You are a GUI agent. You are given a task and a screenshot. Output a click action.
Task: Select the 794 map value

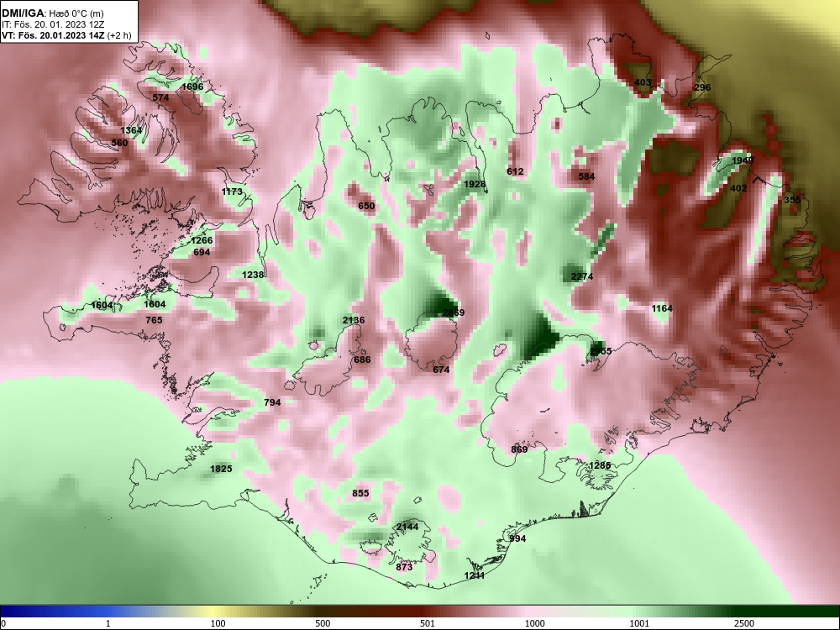(x=272, y=402)
